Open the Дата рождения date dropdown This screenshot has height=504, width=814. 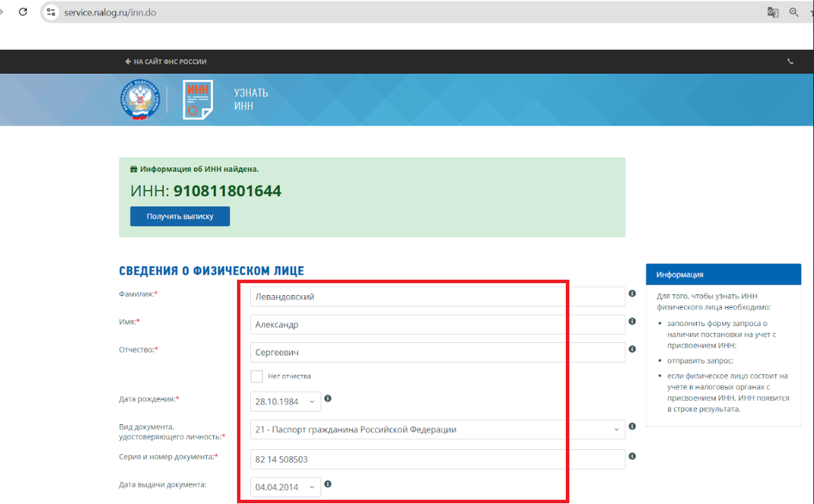(285, 402)
